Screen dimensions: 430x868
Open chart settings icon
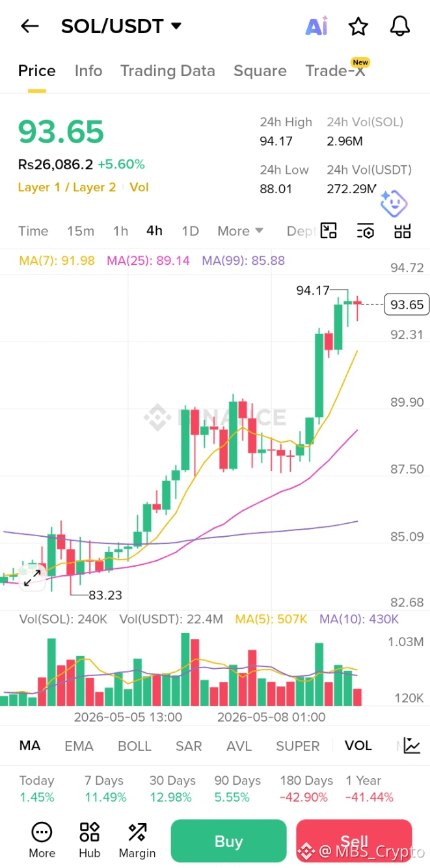(366, 231)
